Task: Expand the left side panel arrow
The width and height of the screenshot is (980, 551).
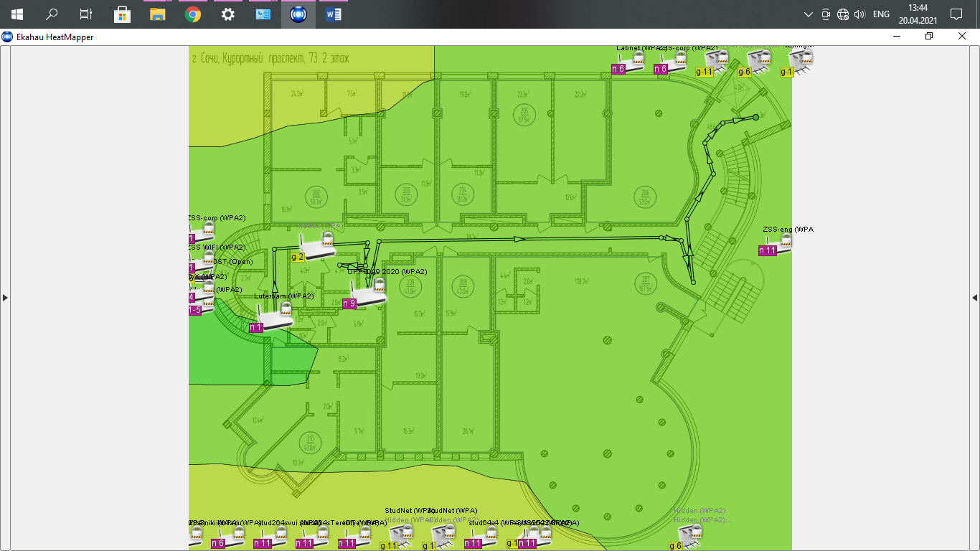Action: pos(5,297)
